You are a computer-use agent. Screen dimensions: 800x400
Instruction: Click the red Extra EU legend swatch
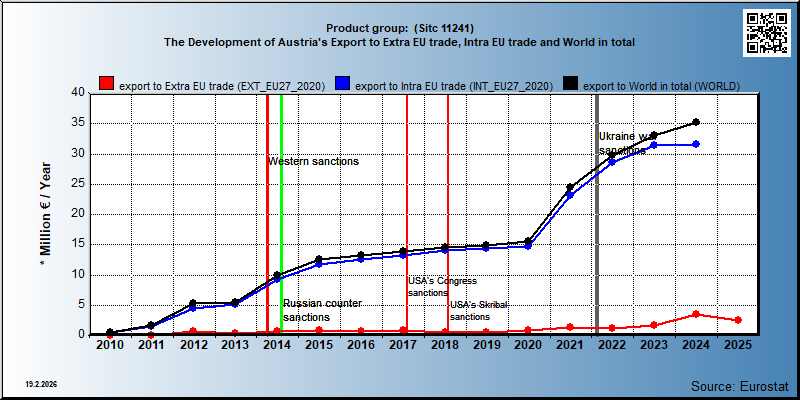(x=107, y=84)
